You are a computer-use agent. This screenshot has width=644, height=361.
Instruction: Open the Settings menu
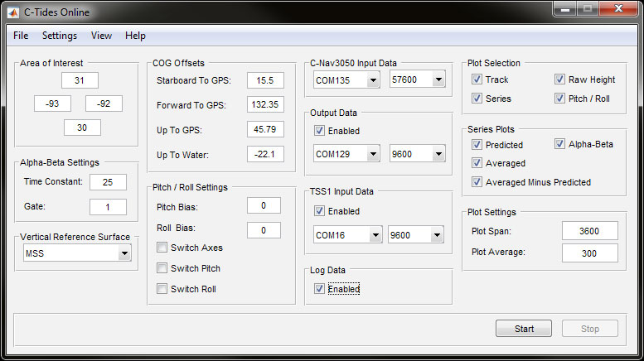60,36
